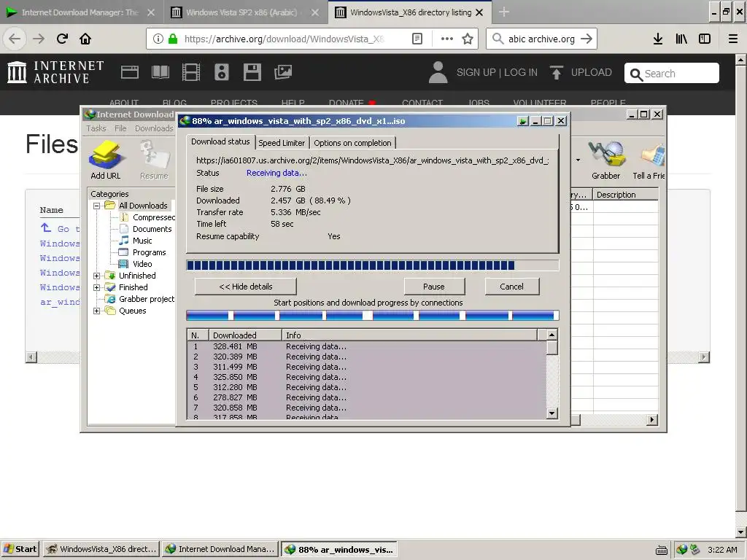Viewport: 747px width, 560px height.
Task: Select the Music category
Action: (x=142, y=241)
